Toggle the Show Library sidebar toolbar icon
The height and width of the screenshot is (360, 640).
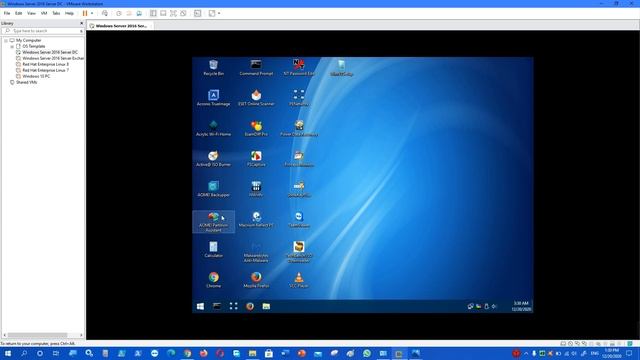coord(153,13)
